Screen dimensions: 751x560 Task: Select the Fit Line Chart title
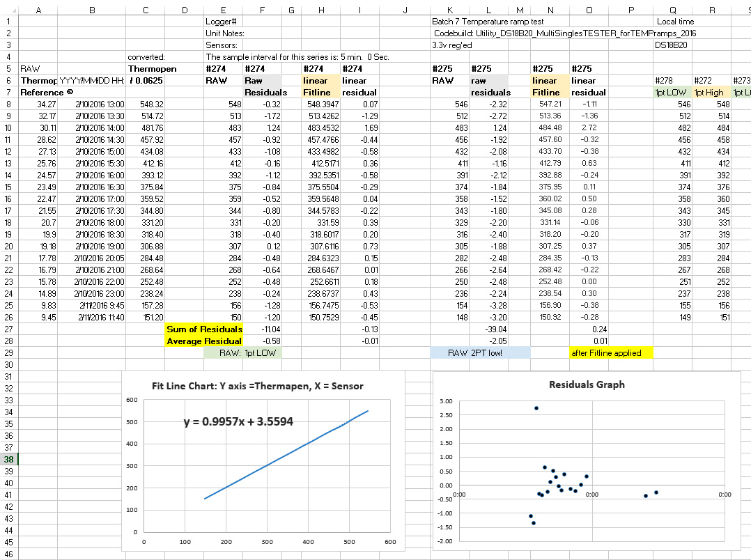click(258, 386)
